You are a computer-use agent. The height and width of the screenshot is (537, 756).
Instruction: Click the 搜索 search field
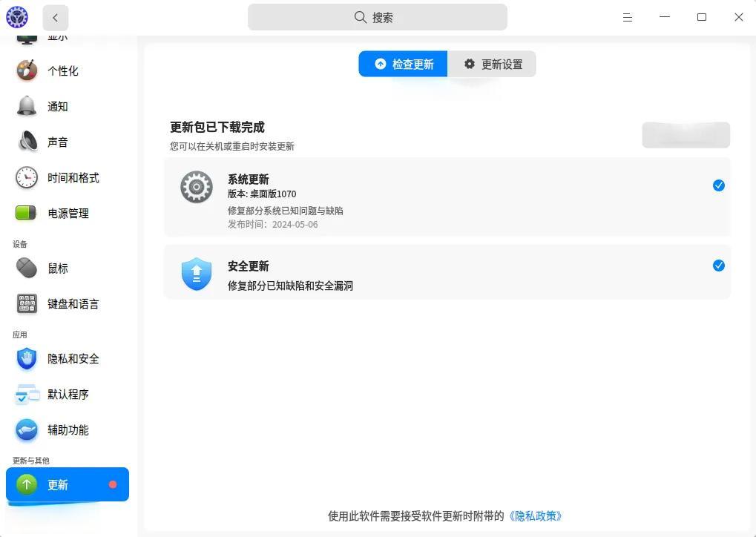point(377,17)
